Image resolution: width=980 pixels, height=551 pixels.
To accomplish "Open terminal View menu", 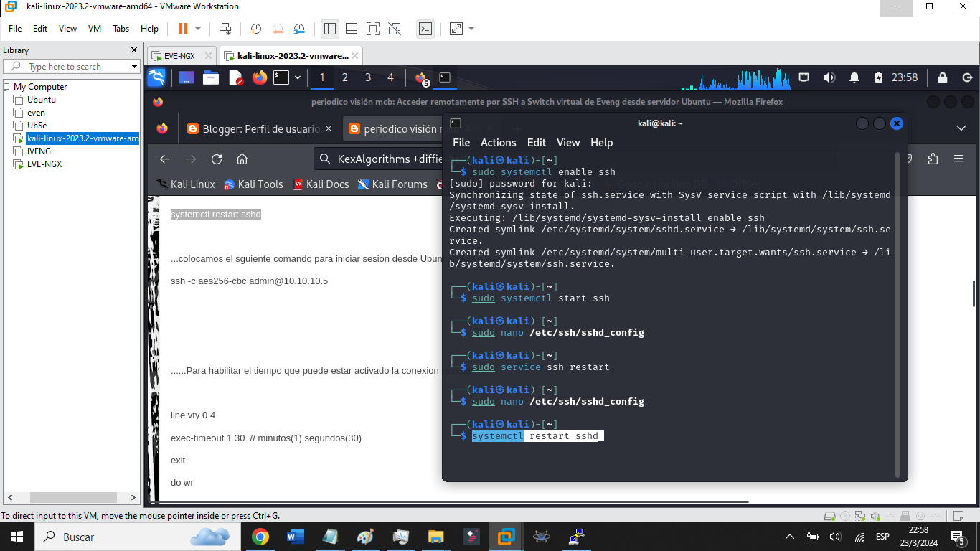I will (568, 143).
